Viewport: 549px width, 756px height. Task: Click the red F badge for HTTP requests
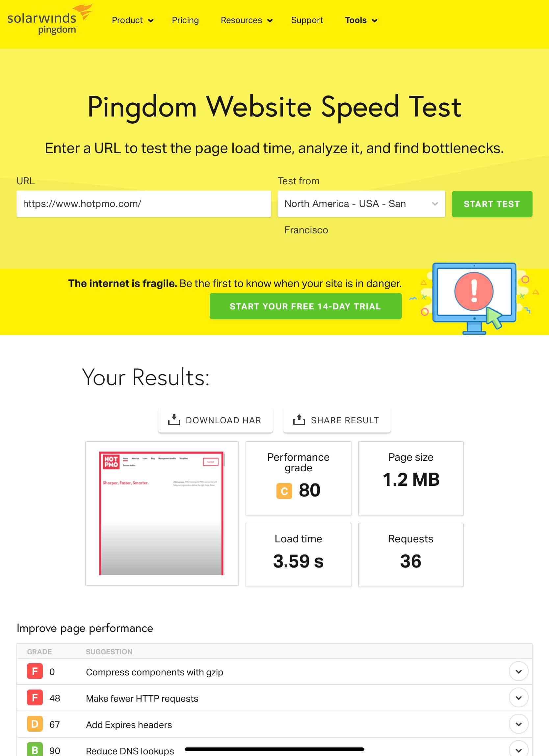[x=35, y=698]
